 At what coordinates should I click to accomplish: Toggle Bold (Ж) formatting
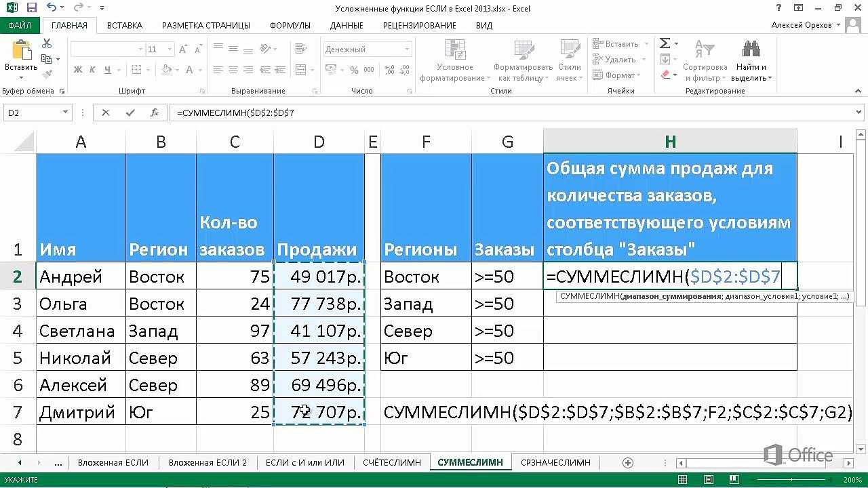click(78, 69)
